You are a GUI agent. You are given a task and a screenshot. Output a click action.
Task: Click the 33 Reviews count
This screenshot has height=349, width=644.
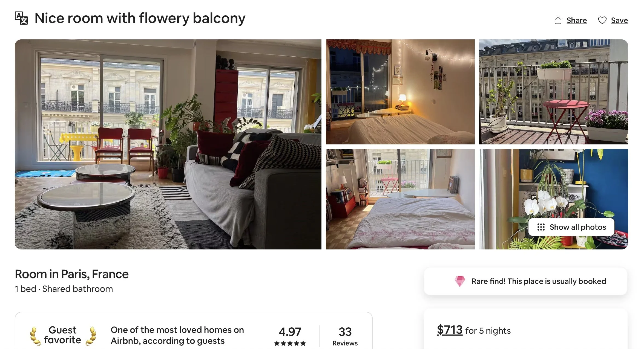point(345,336)
